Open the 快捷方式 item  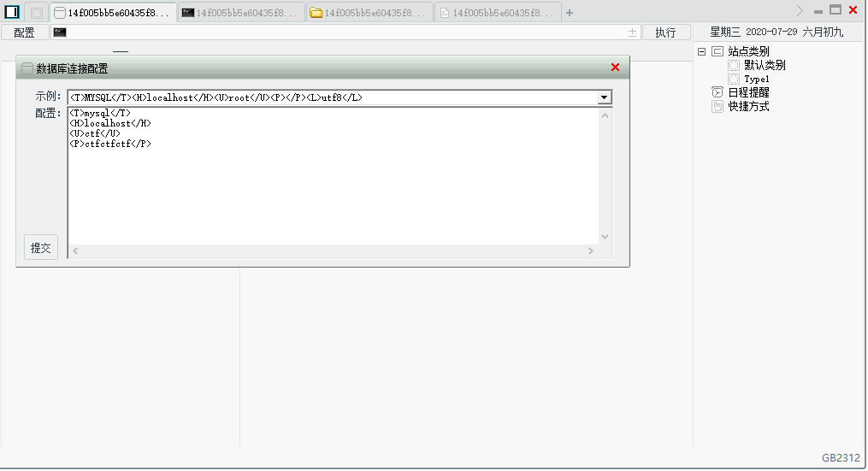[x=748, y=106]
